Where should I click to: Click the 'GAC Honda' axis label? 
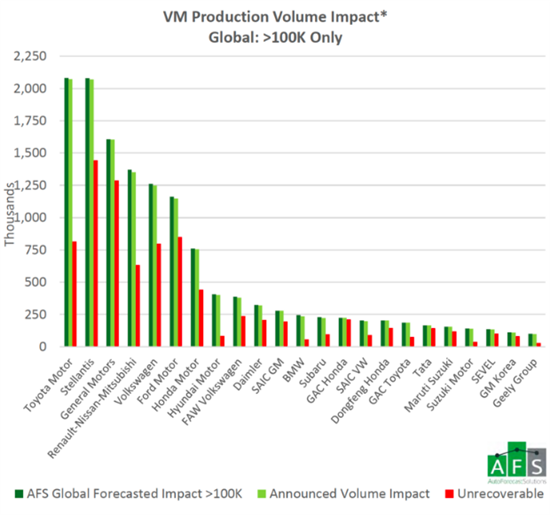(327, 380)
